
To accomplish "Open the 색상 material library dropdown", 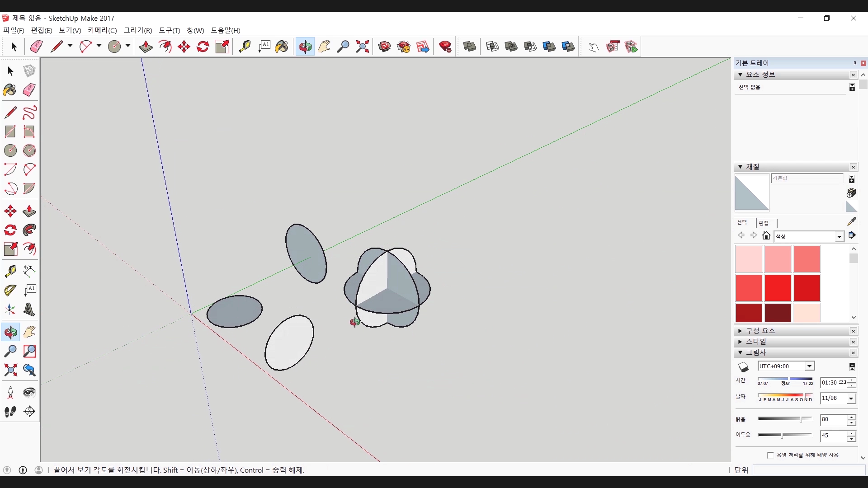I will (839, 237).
